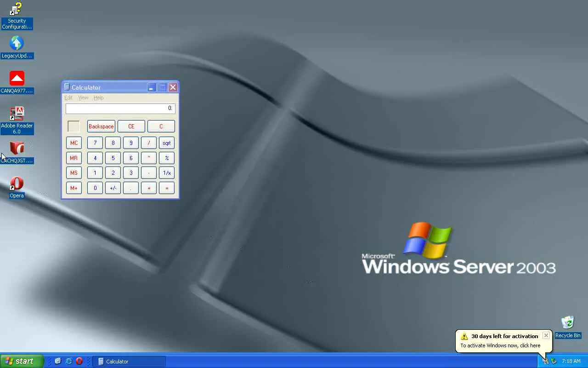This screenshot has height=368, width=588.
Task: Minimize the Calculator window
Action: point(152,87)
